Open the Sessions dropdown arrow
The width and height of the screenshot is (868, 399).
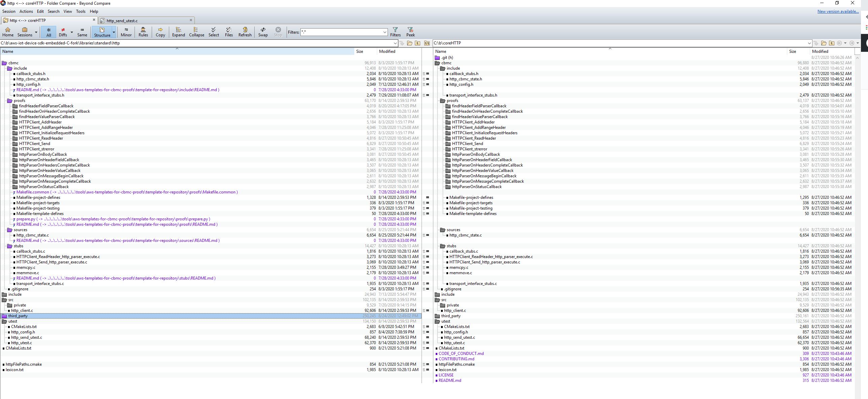[36, 32]
